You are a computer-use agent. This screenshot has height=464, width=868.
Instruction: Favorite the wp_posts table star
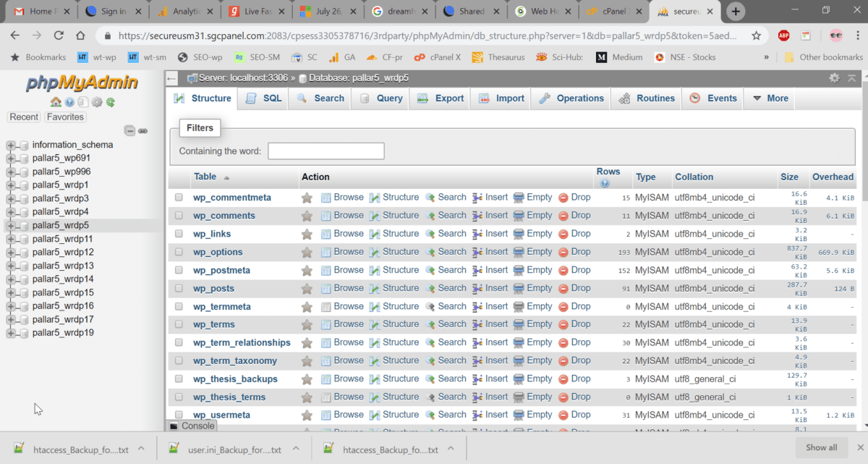click(x=307, y=287)
